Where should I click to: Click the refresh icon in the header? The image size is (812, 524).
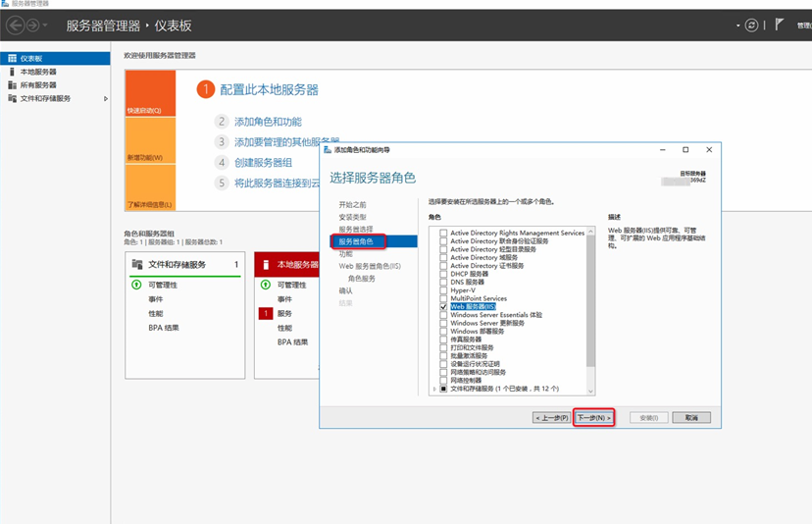(752, 25)
